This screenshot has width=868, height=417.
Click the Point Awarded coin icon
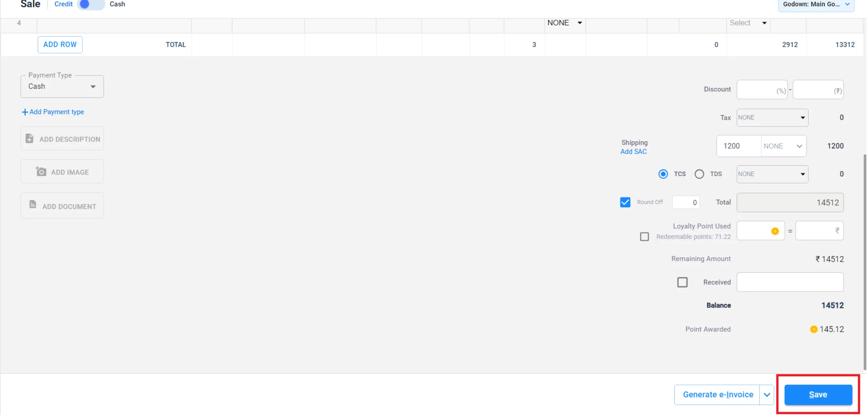click(x=813, y=329)
